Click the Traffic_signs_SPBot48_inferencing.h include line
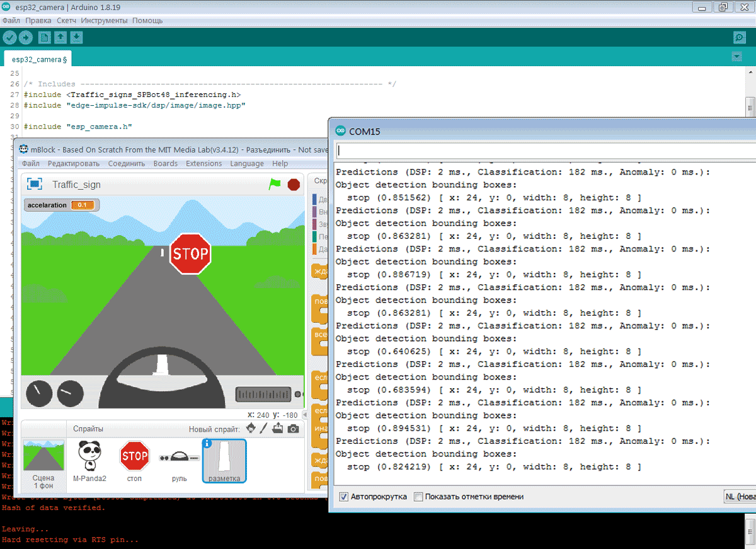This screenshot has width=756, height=549. pos(132,95)
